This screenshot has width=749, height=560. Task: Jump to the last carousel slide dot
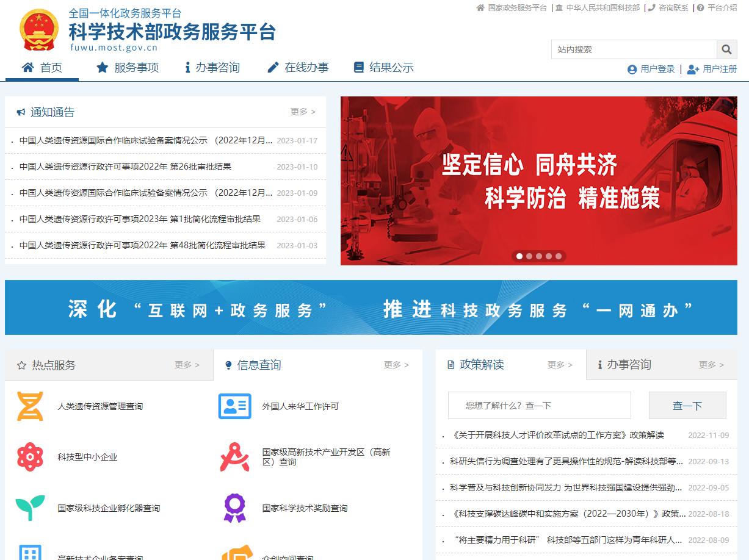(x=559, y=256)
